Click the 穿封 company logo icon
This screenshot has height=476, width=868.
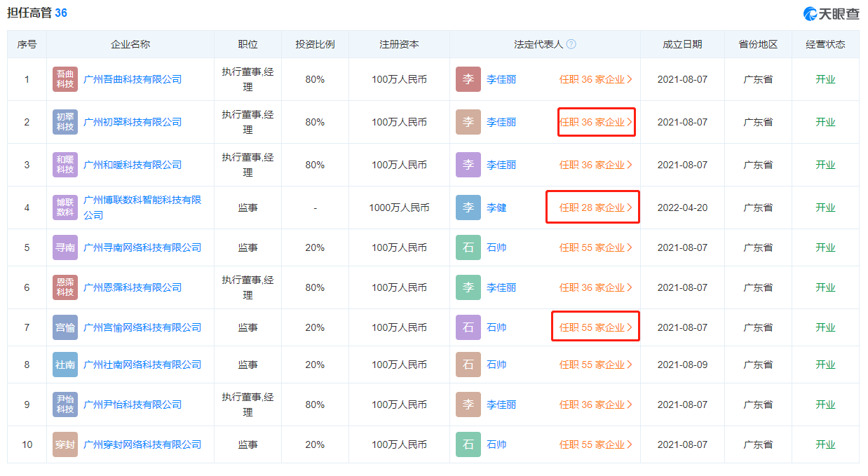pos(65,444)
